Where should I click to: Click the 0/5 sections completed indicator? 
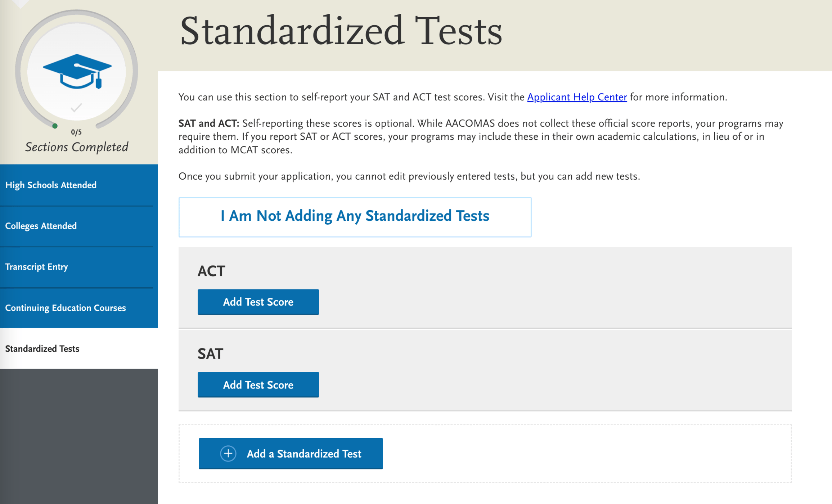coord(76,132)
